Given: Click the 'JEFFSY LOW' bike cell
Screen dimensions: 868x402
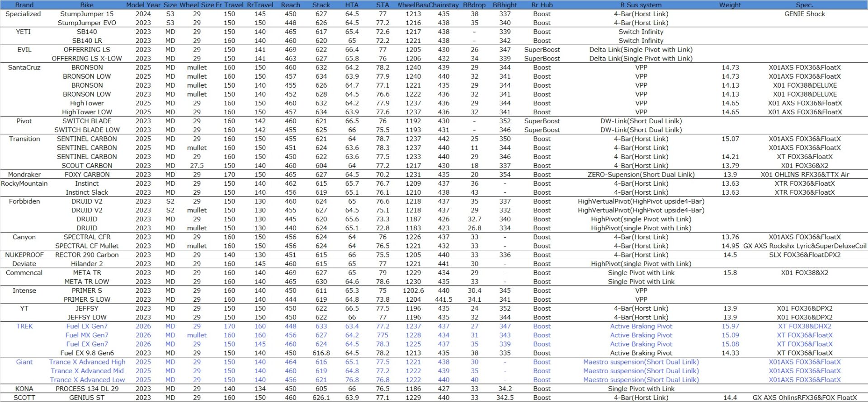Looking at the screenshot, I should point(87,318).
